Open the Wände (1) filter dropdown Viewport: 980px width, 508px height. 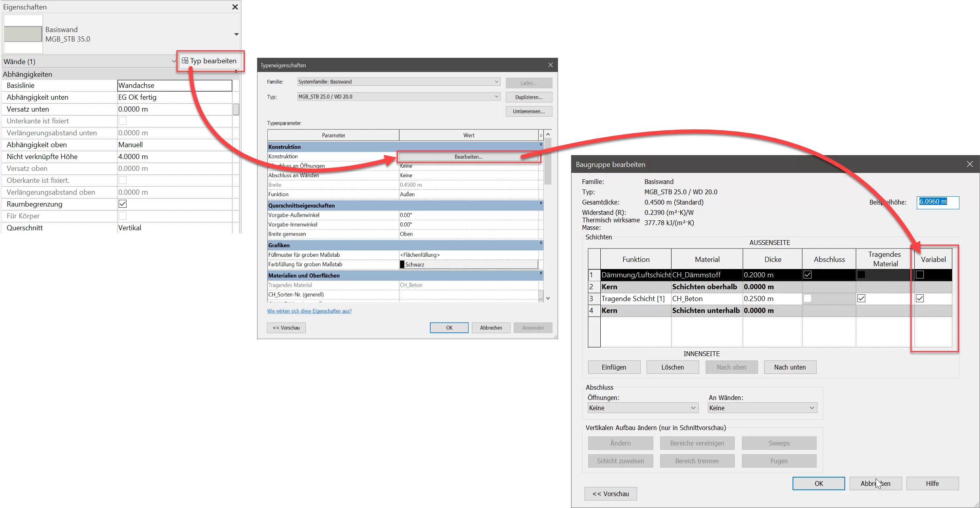[173, 61]
